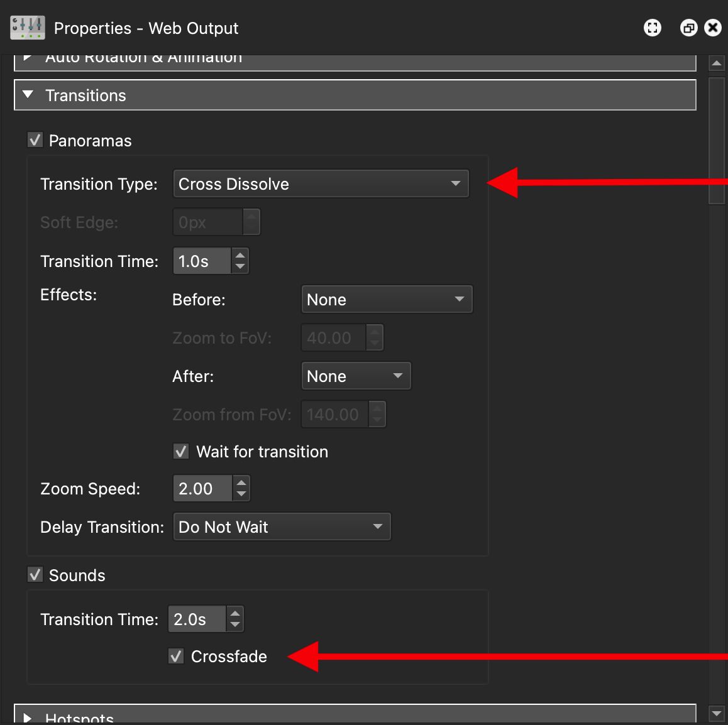Image resolution: width=728 pixels, height=725 pixels.
Task: Increase Transition Time using its stepper arrow
Action: [240, 255]
